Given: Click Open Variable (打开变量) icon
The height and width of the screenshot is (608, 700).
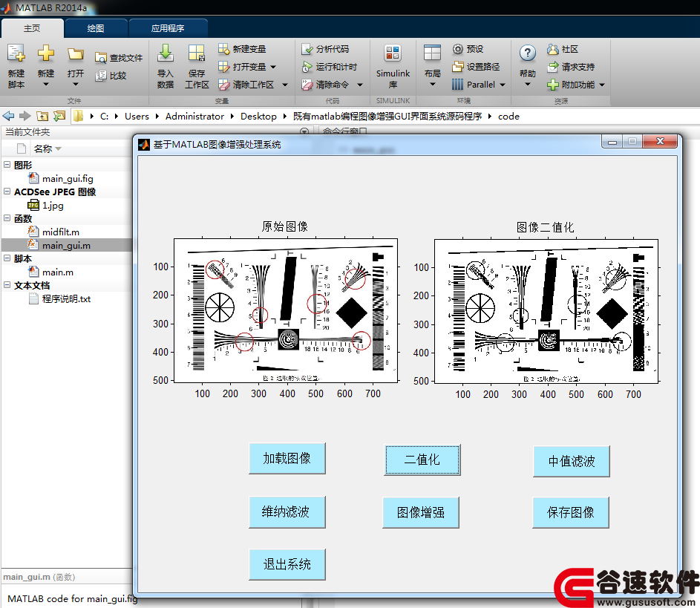Looking at the screenshot, I should tap(223, 67).
